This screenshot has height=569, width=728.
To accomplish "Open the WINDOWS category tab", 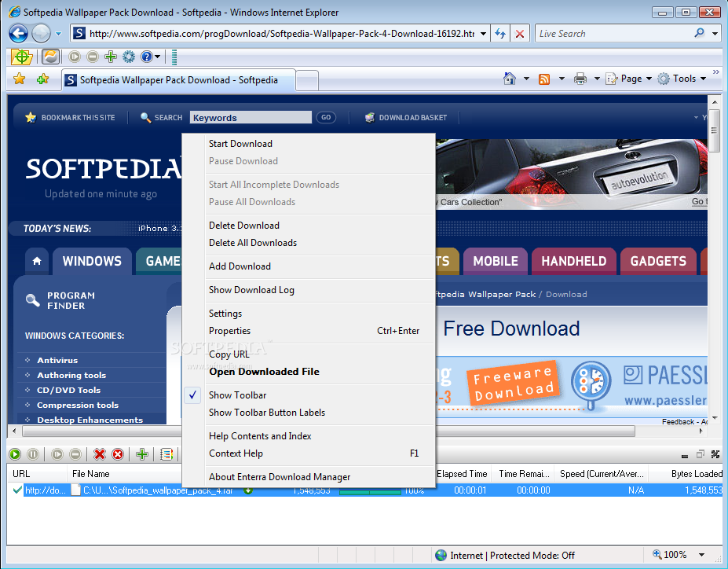I will coord(92,261).
